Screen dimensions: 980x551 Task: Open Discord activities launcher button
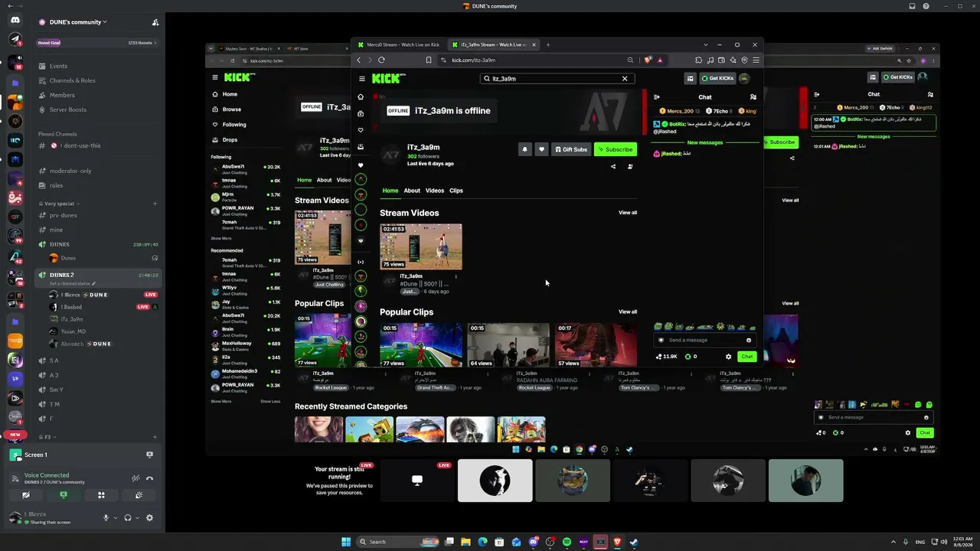[x=101, y=495]
